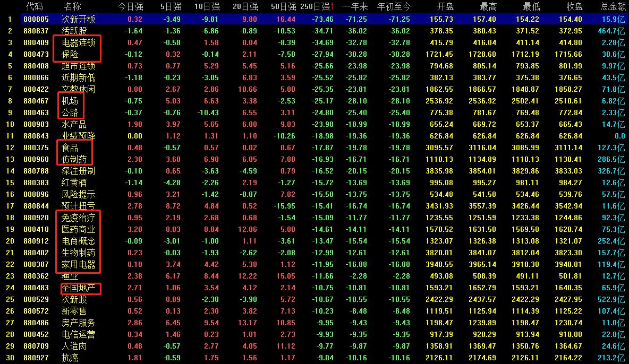Select the 近期新低 sector name
The width and height of the screenshot is (629, 364).
[x=78, y=78]
